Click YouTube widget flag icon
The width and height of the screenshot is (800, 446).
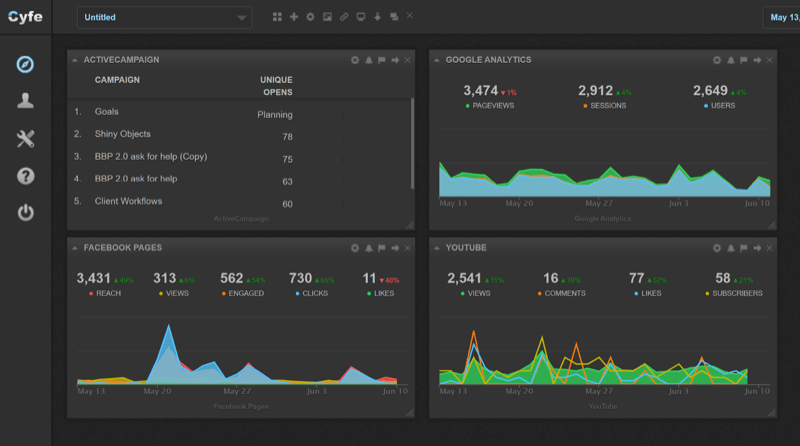click(744, 248)
